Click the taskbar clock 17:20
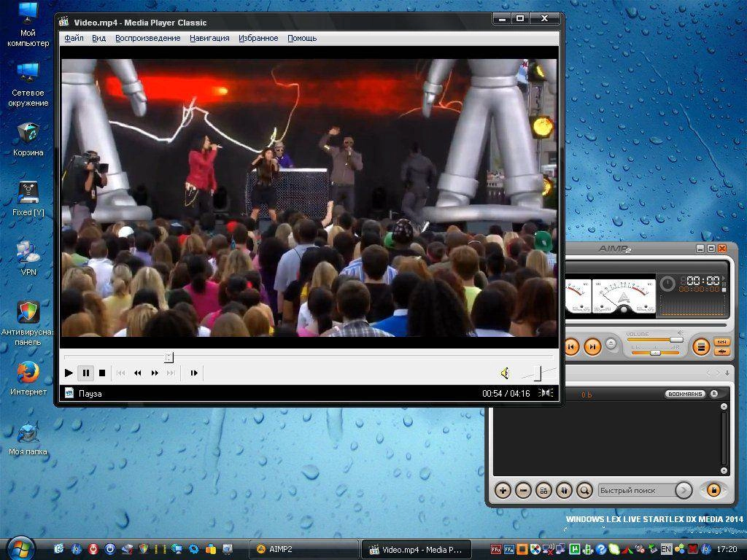 (x=727, y=549)
